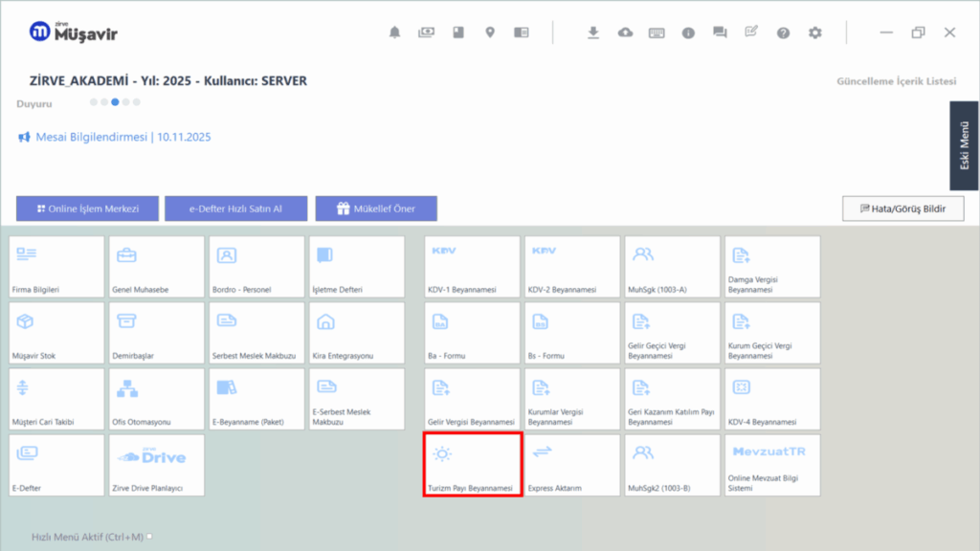The image size is (980, 551).
Task: Open the chat messages toolbar icon
Action: coord(720,33)
